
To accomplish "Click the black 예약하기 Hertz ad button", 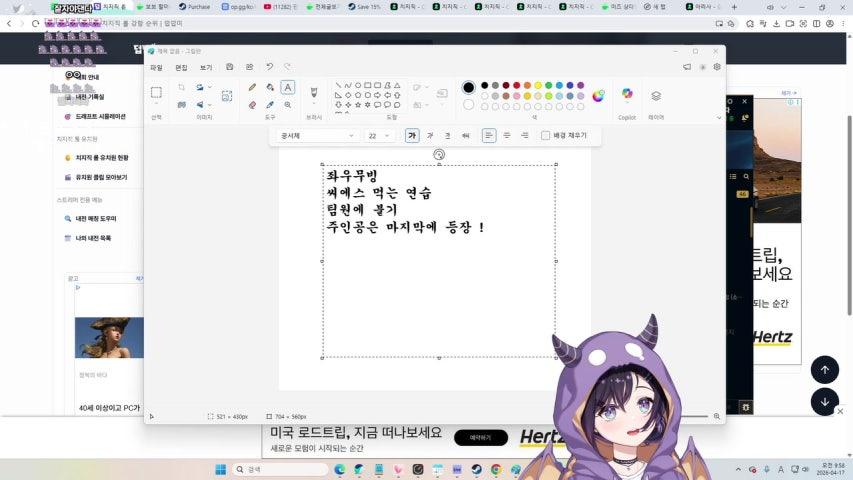I will (x=481, y=438).
